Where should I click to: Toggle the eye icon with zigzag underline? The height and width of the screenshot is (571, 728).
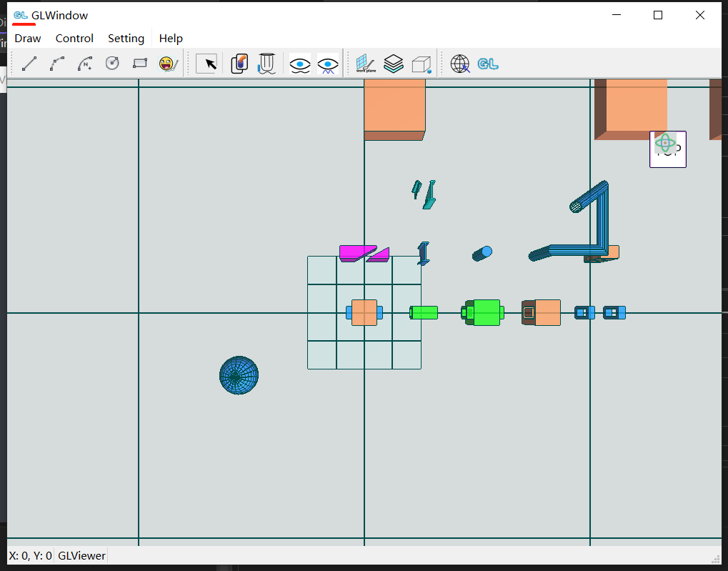(328, 64)
